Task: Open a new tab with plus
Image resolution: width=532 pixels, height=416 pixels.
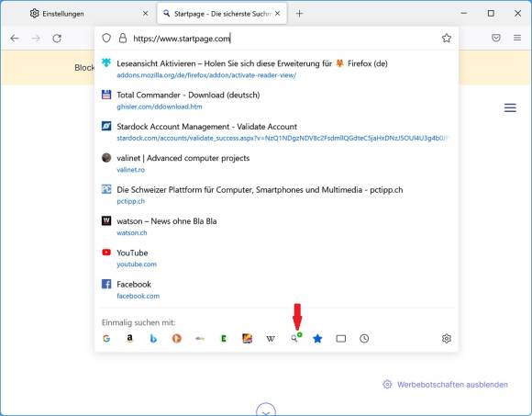Action: 299,14
